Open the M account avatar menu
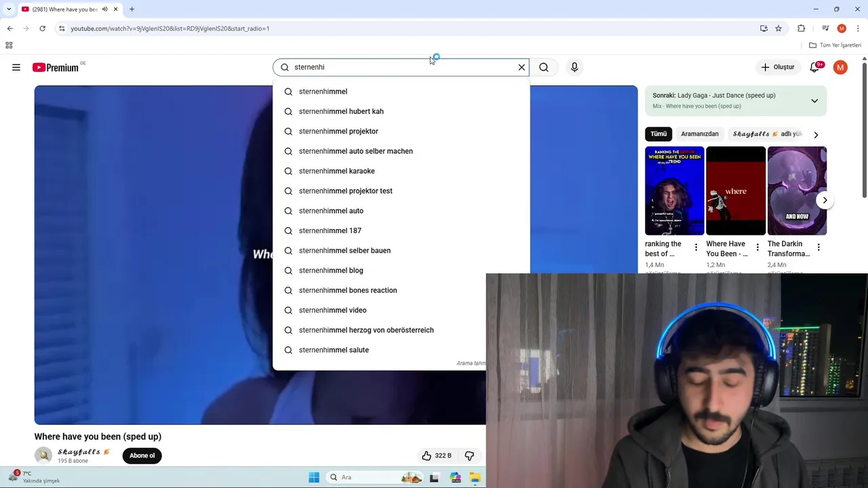Image resolution: width=868 pixels, height=488 pixels. [x=840, y=67]
